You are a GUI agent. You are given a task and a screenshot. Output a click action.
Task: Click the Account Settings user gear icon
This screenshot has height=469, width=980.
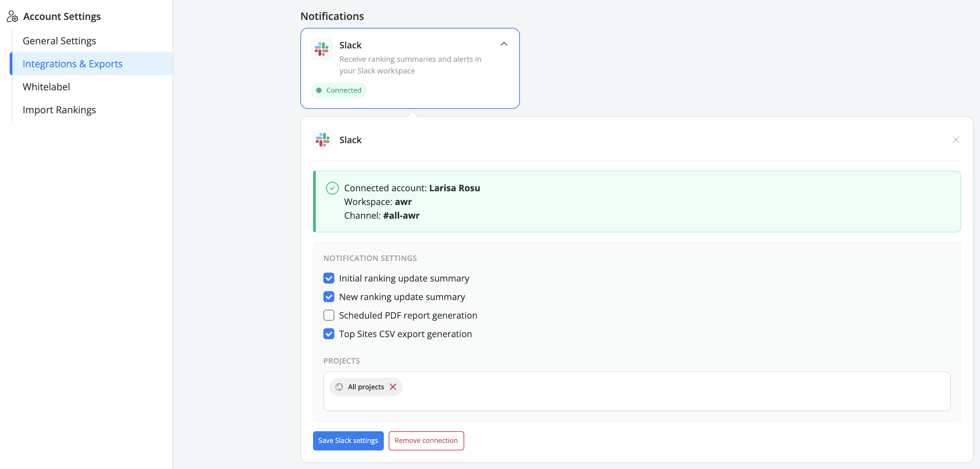12,16
